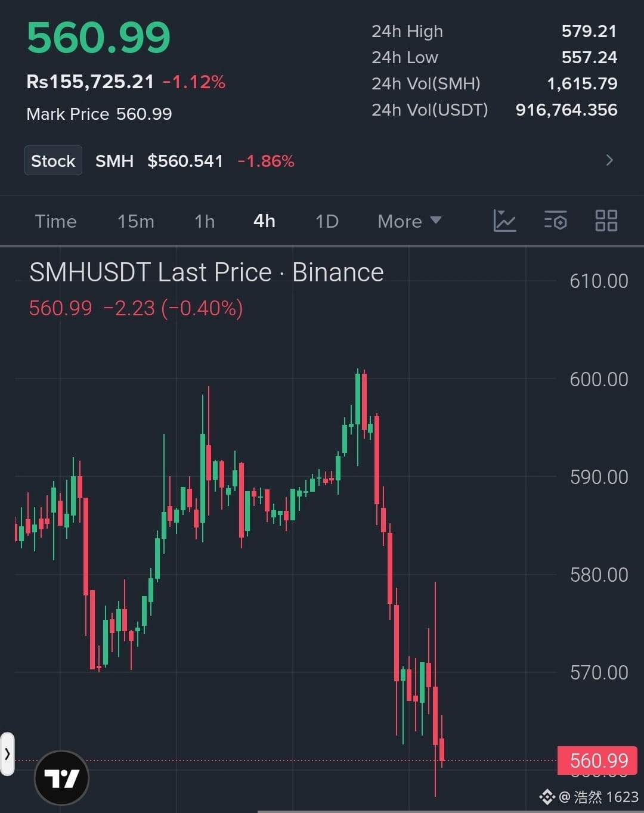Open chart settings list-gear icon
The image size is (644, 813).
(555, 221)
